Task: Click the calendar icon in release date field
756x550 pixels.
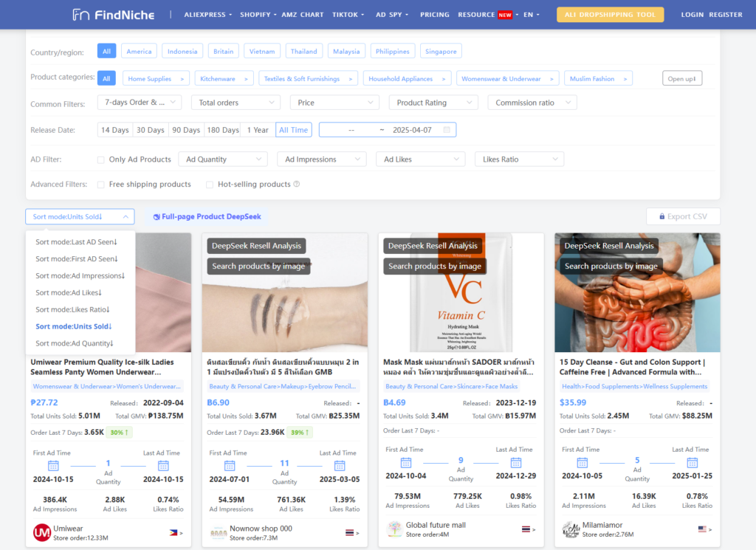Action: [x=447, y=130]
